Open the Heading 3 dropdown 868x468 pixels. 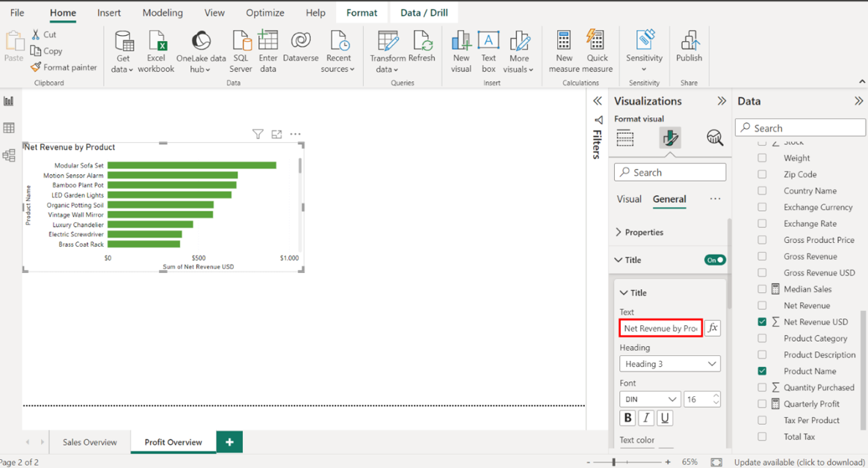[x=669, y=364]
